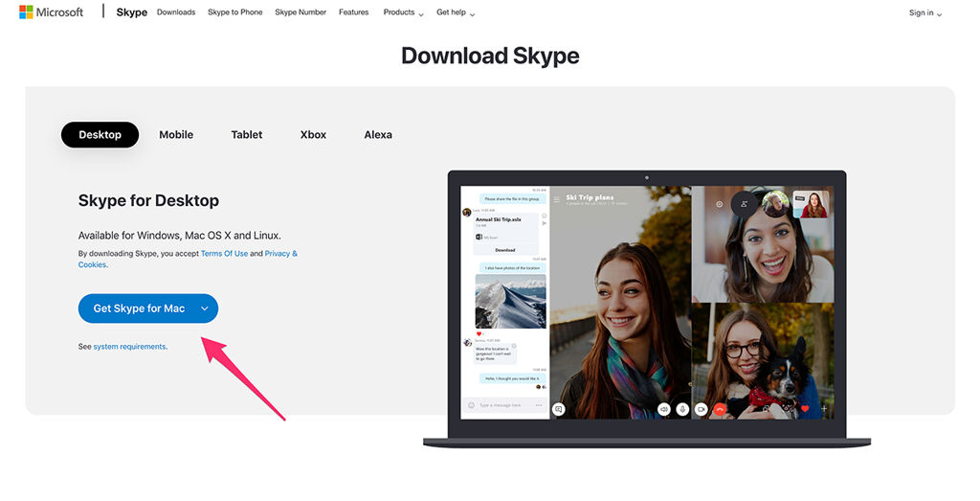Viewport: 980px width, 501px height.
Task: Click the laptop video call illustration
Action: click(x=647, y=309)
